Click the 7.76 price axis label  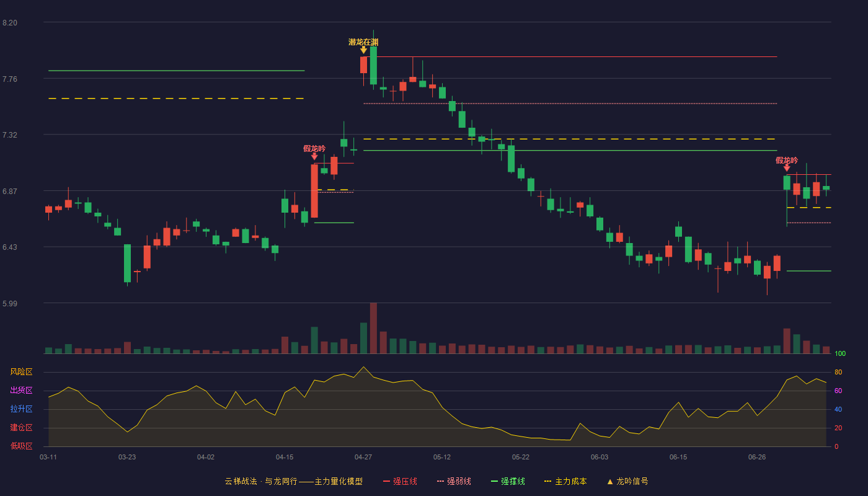10,79
